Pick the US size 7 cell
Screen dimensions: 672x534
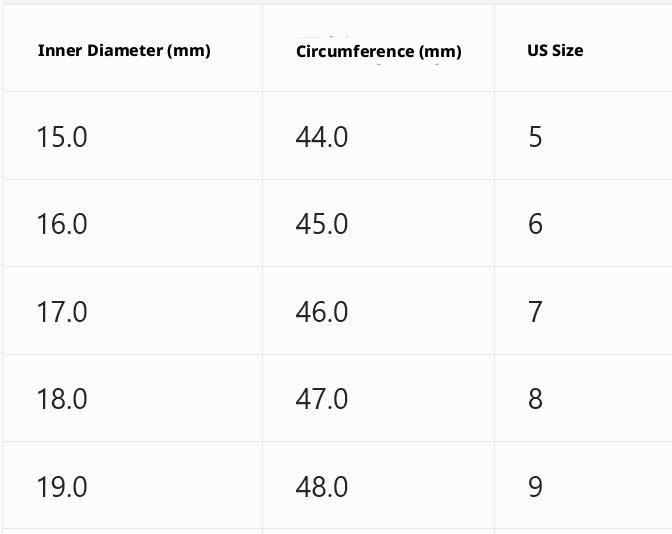click(535, 311)
